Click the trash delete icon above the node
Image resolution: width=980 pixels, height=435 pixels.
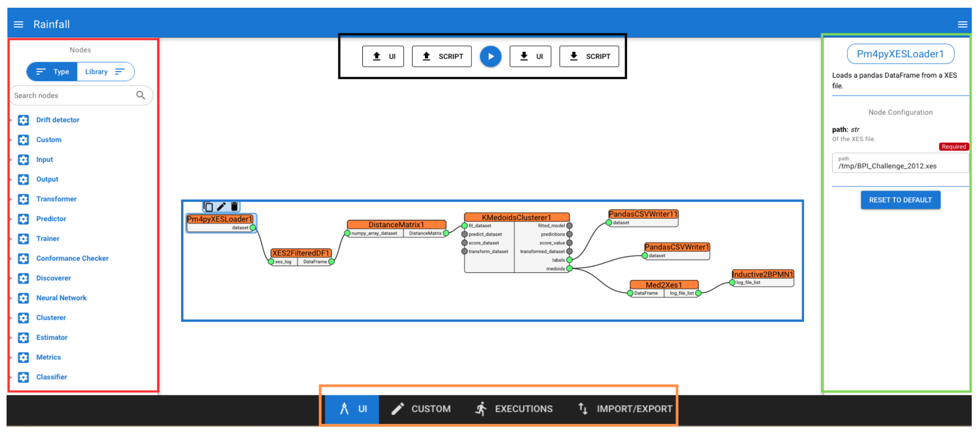click(x=234, y=206)
